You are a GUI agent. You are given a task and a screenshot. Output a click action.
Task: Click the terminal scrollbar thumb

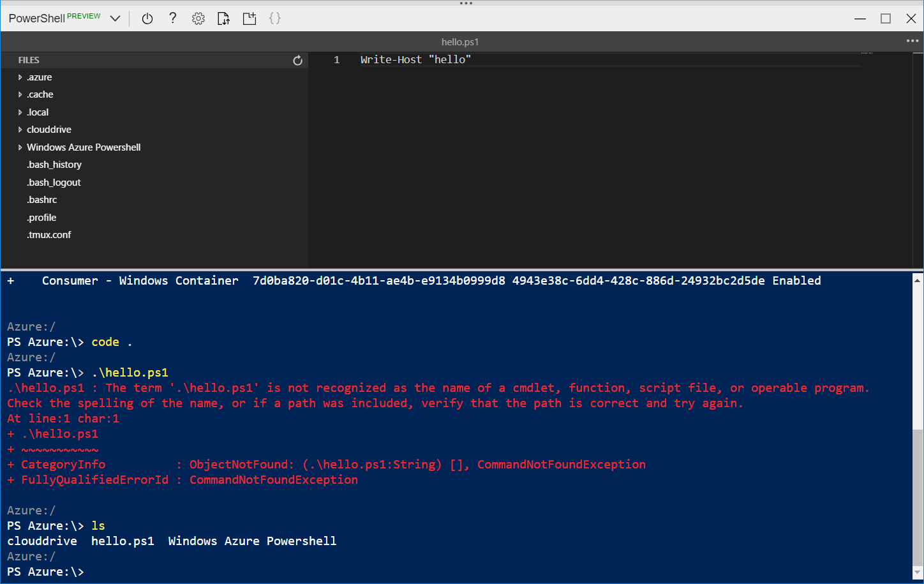pos(918,497)
